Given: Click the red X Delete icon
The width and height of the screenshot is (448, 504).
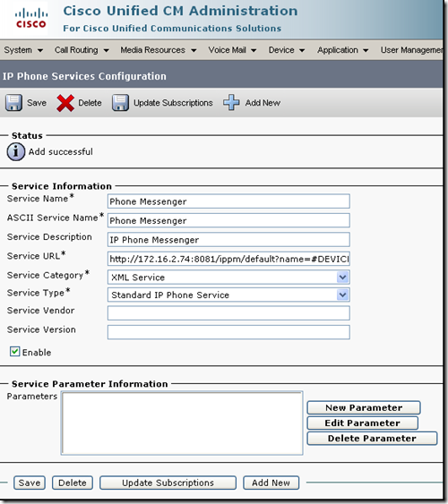Looking at the screenshot, I should tap(65, 103).
